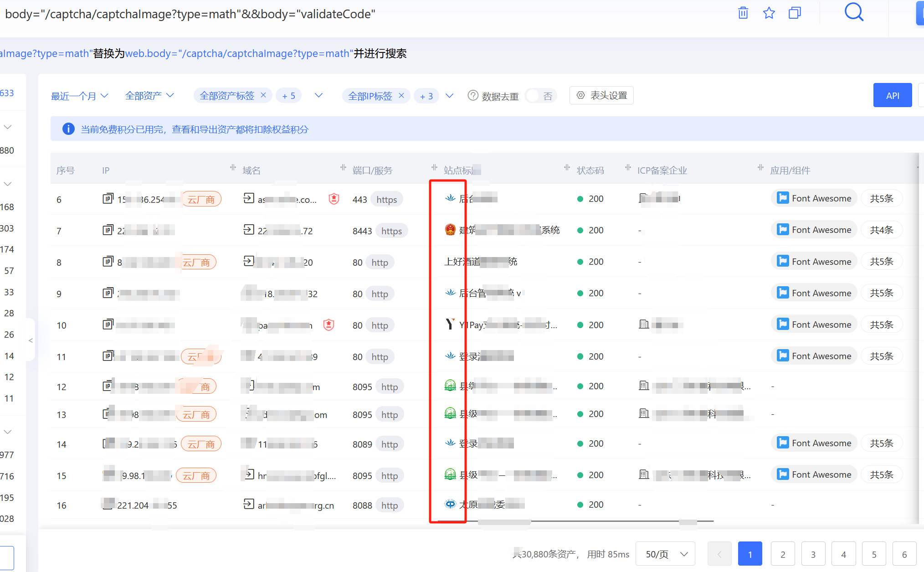Click the domain link icon in row 16
This screenshot has width=924, height=572.
click(x=249, y=504)
